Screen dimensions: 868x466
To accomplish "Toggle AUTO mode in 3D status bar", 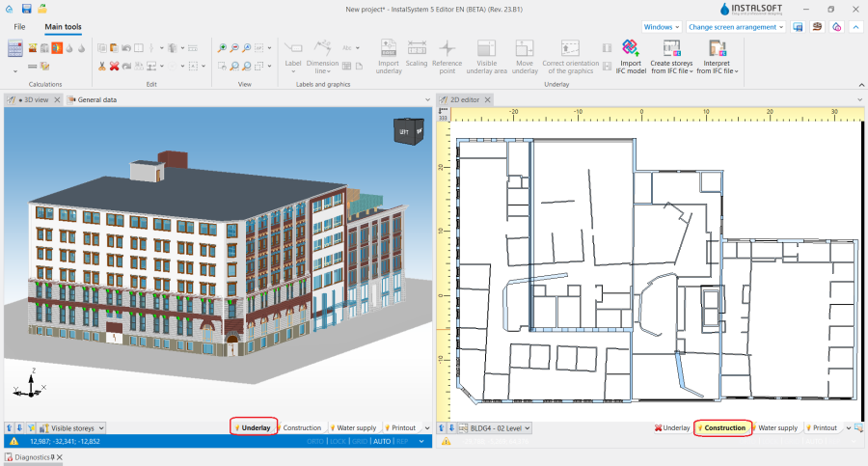I will coord(382,442).
